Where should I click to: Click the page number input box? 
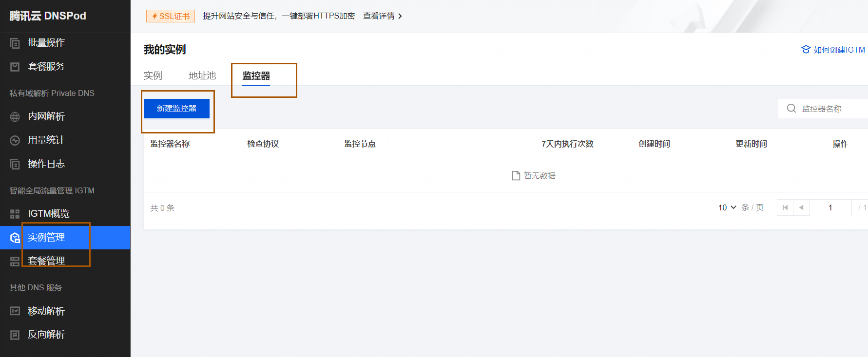(830, 207)
